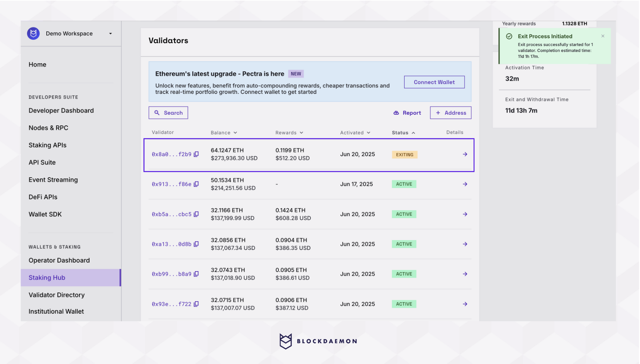Open validator link 0xb99...b8a9
Screen dimensions: 640x364
click(x=171, y=274)
